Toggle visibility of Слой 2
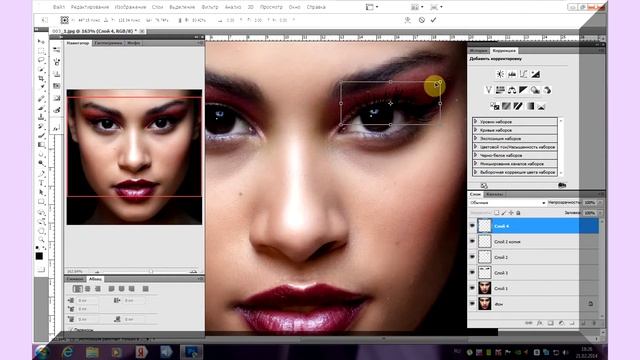This screenshot has width=640, height=360. click(472, 257)
